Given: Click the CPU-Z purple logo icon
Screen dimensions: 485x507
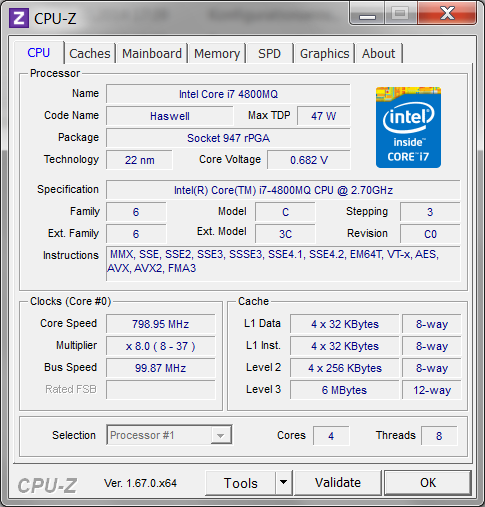Looking at the screenshot, I should point(19,18).
